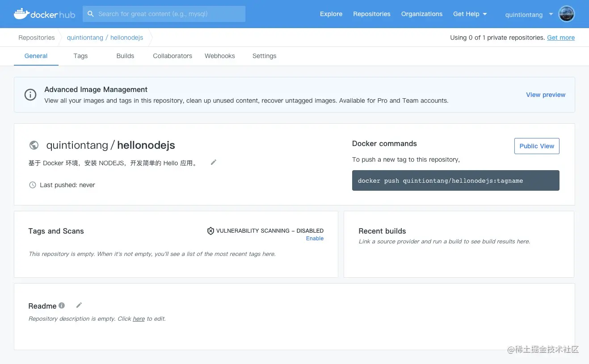The image size is (589, 364).
Task: Open the Settings tab
Action: coord(265,56)
